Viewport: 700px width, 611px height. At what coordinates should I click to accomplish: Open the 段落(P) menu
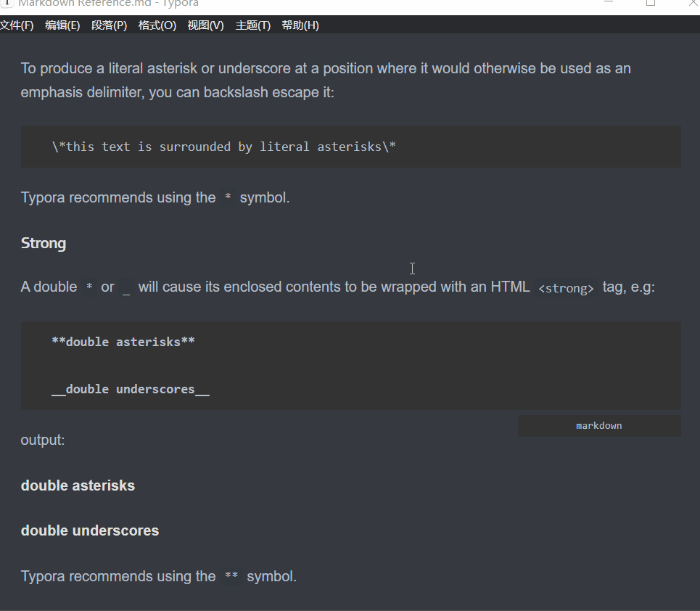(109, 25)
